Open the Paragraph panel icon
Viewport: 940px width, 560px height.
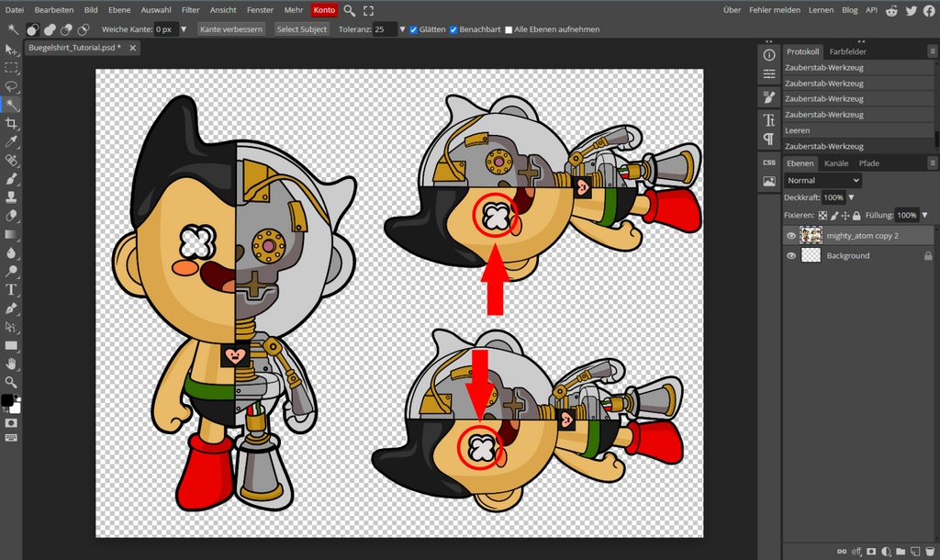[769, 140]
